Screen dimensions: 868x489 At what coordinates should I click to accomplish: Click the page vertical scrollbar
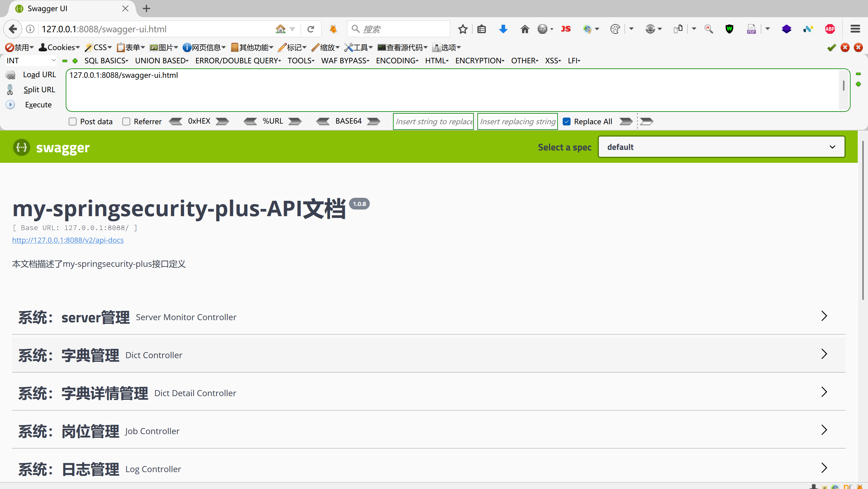[863, 219]
